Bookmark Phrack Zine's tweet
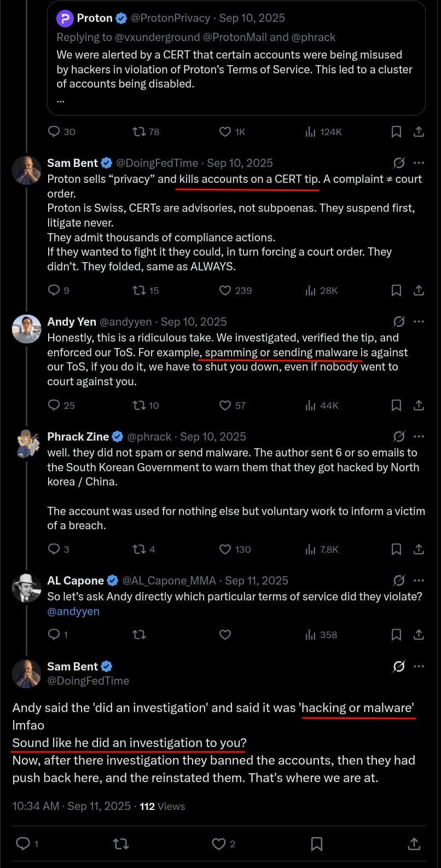The width and height of the screenshot is (441, 868). click(396, 549)
